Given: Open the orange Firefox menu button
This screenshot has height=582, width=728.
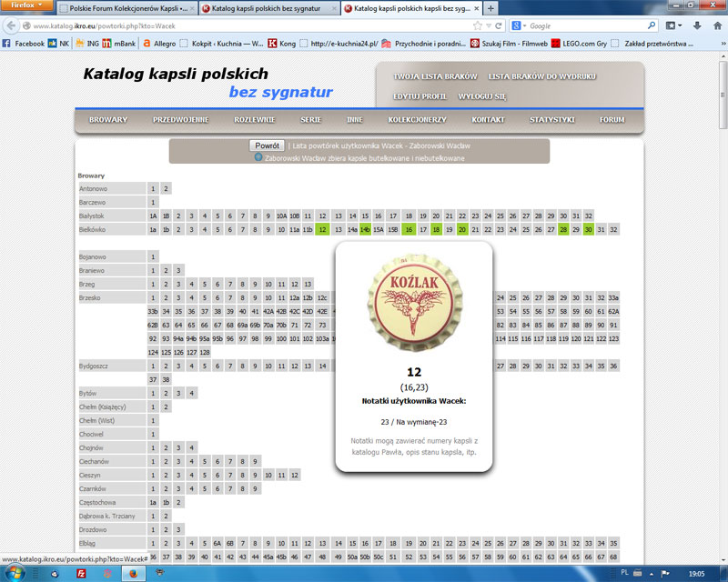Looking at the screenshot, I should point(29,6).
